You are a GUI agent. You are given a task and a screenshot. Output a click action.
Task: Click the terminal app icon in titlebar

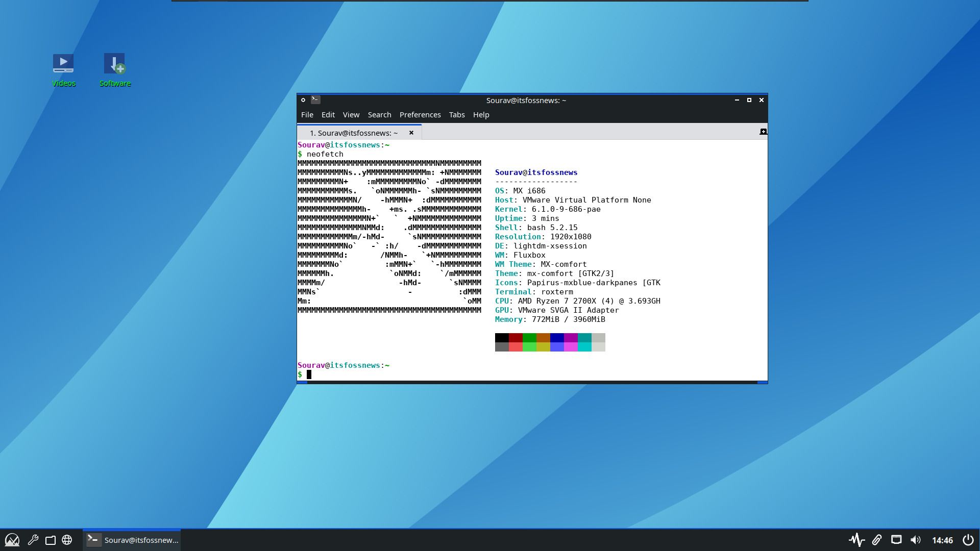315,100
